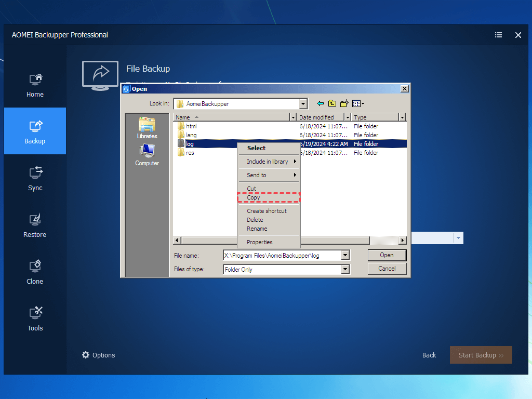Expand the Files of type dropdown
This screenshot has height=399, width=532.
pyautogui.click(x=345, y=270)
